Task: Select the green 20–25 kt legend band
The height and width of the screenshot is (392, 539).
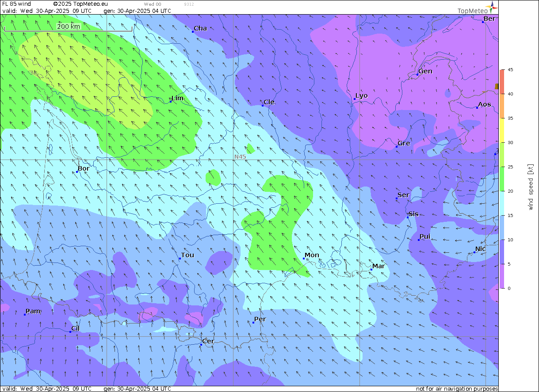Action: coord(502,179)
